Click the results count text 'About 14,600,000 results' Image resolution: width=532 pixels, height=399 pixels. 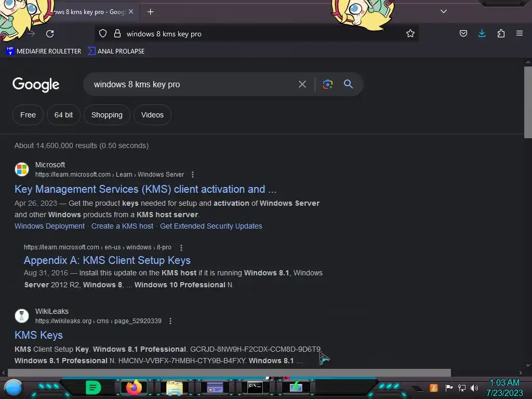pyautogui.click(x=56, y=145)
